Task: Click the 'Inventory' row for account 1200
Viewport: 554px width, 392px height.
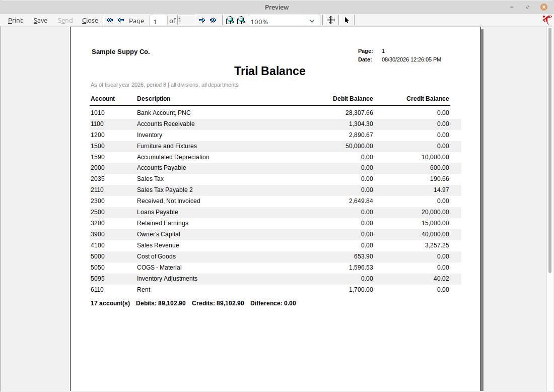Action: (275, 135)
